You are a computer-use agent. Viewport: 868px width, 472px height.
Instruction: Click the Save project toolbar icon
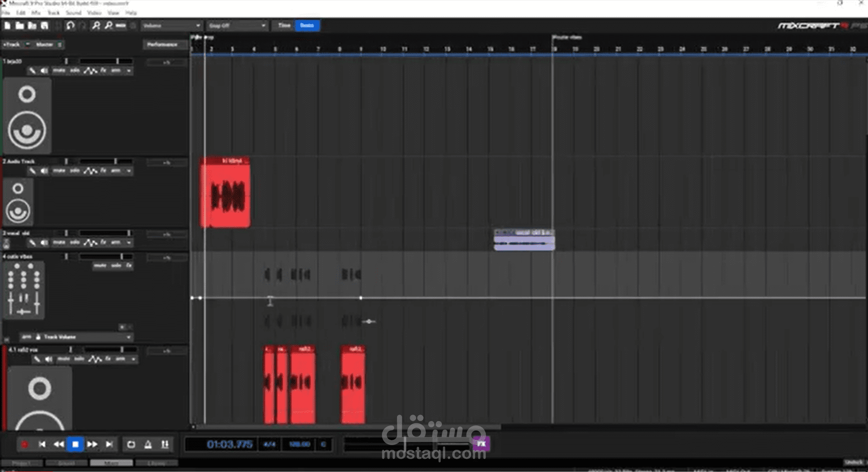pyautogui.click(x=45, y=26)
